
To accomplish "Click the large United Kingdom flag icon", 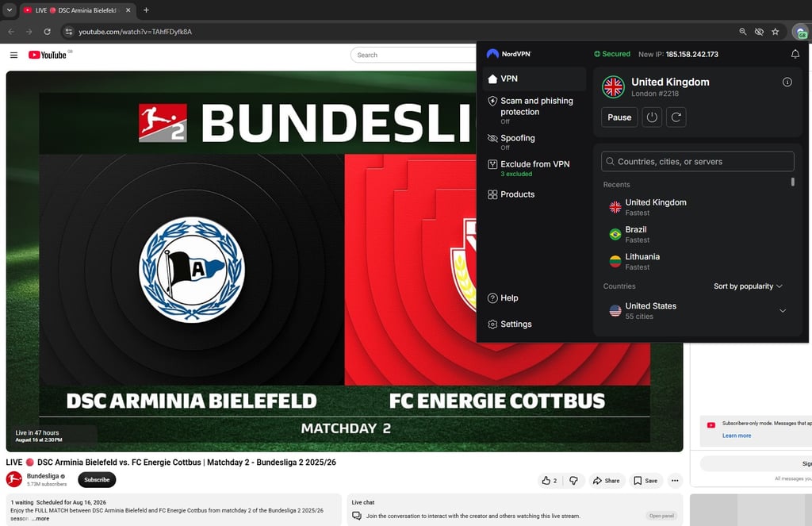I will [x=613, y=87].
